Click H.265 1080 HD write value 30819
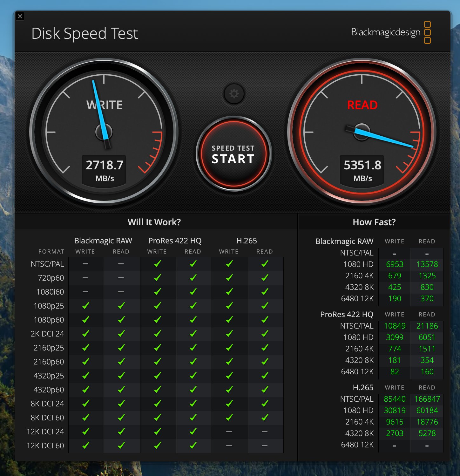The image size is (460, 476). [395, 411]
